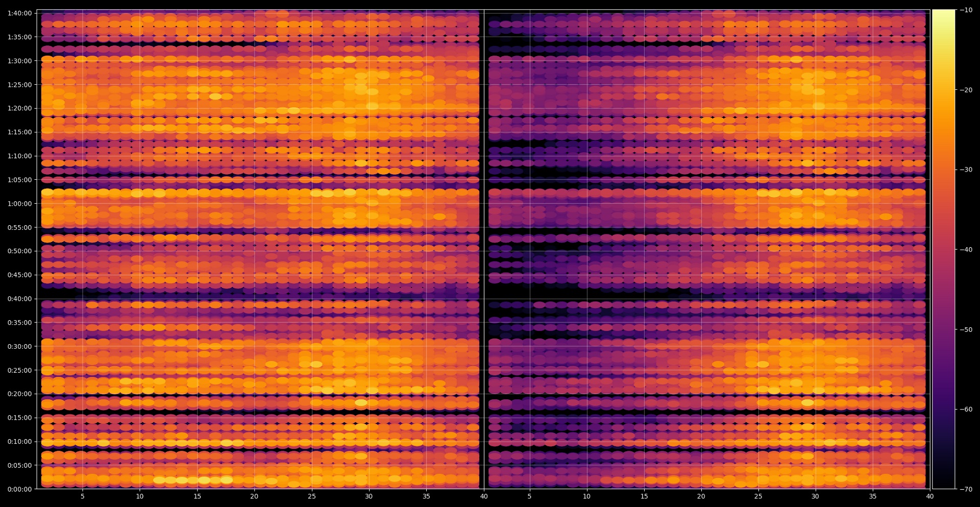
Task: Select the 1:05:00 y-axis tick label
Action: [19, 180]
